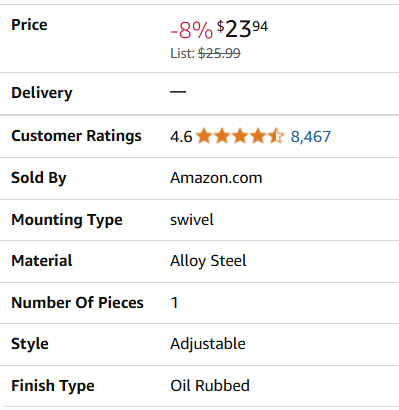Click the Price row label

pos(29,25)
